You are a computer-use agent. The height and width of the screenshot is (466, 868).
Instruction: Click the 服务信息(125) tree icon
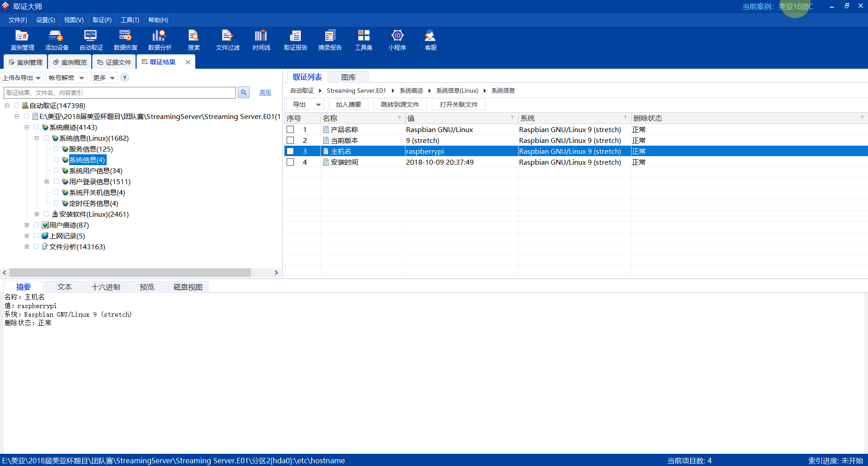click(65, 149)
